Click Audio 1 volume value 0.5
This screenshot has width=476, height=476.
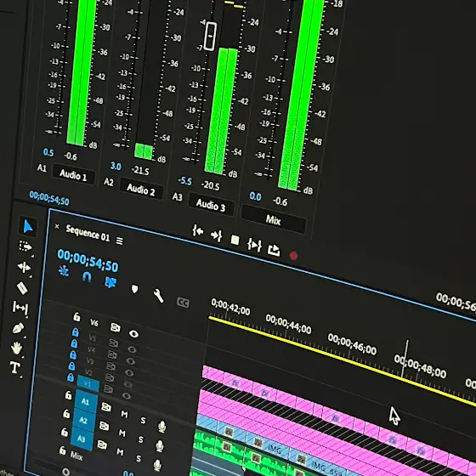[x=48, y=152]
